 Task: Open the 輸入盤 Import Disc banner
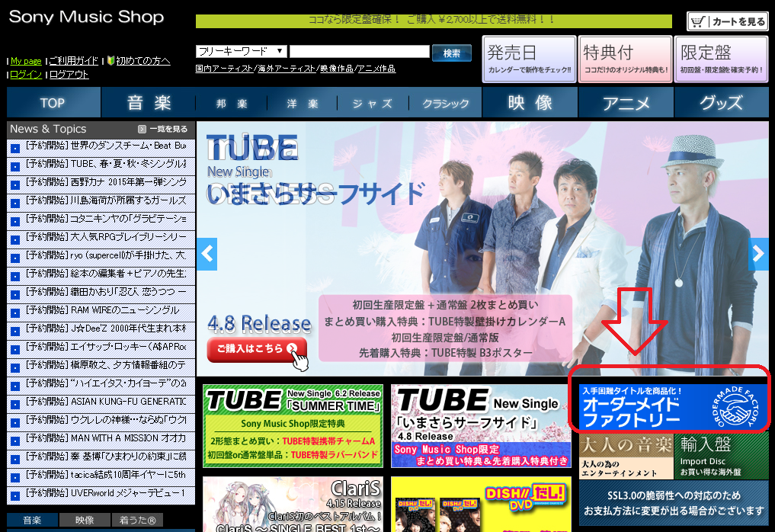tap(721, 457)
